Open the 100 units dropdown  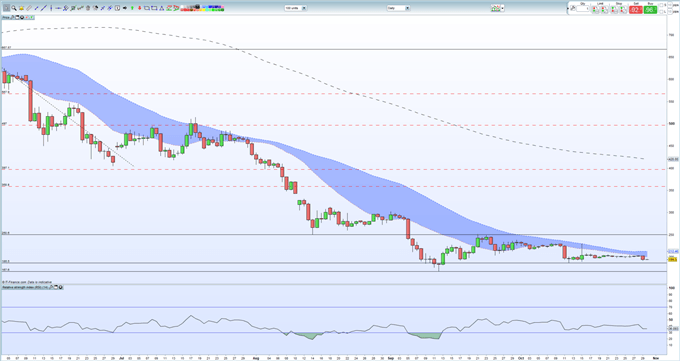click(x=296, y=8)
